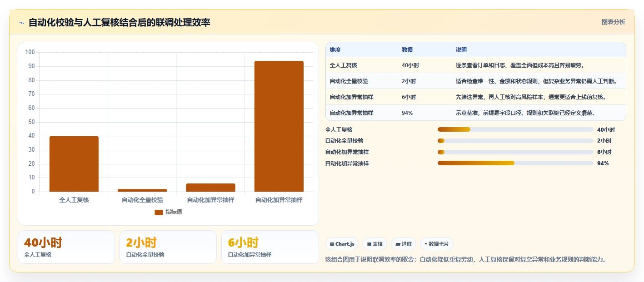
Task: Click the footer note starting 该组合图用于说明
Action: [466, 260]
